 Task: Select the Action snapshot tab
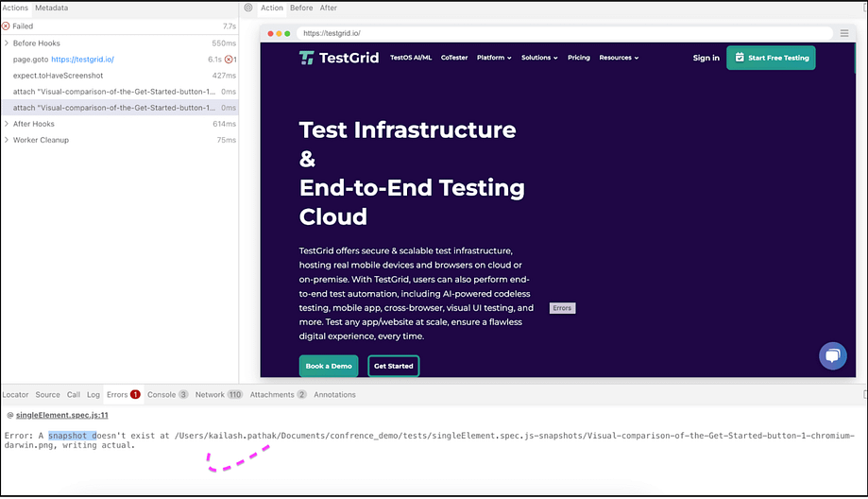click(x=272, y=8)
